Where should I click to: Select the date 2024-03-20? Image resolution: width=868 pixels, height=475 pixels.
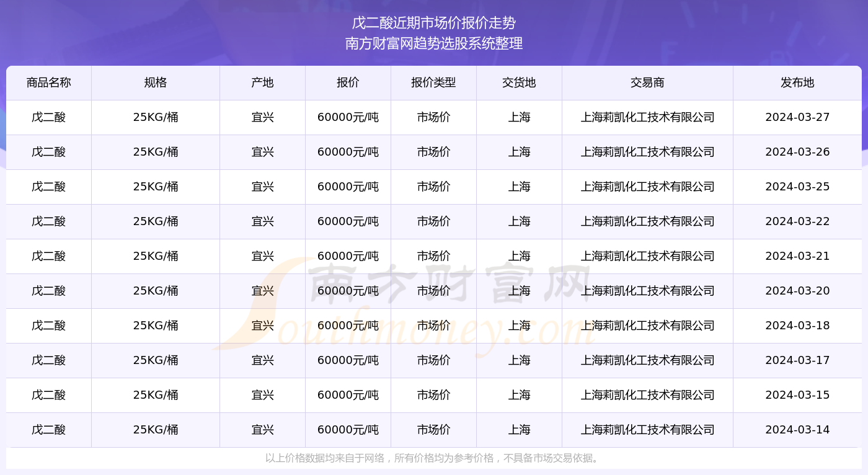click(x=797, y=291)
